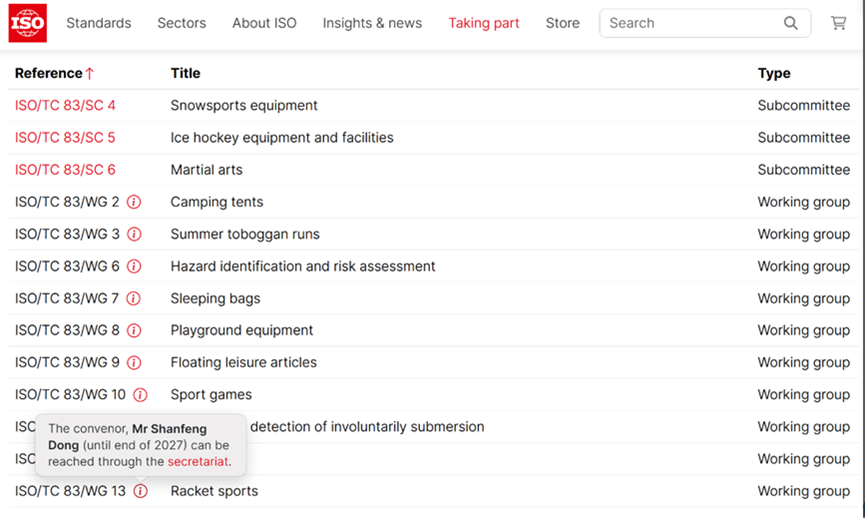Image resolution: width=865 pixels, height=518 pixels.
Task: Select the Ice hockey equipment and facilities title
Action: (x=282, y=137)
